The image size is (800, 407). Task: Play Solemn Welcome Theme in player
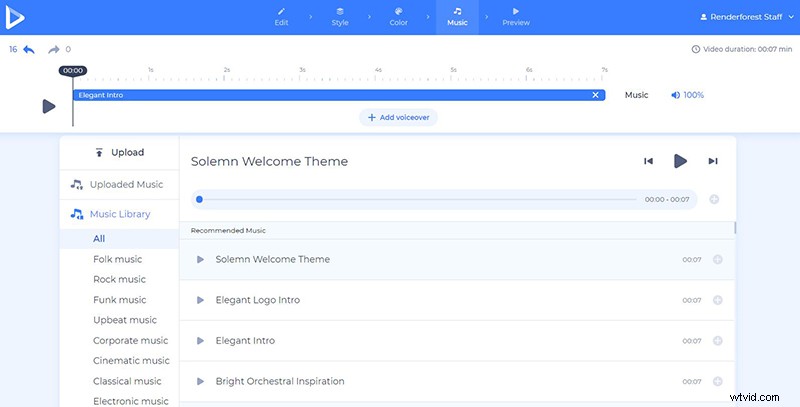[680, 161]
